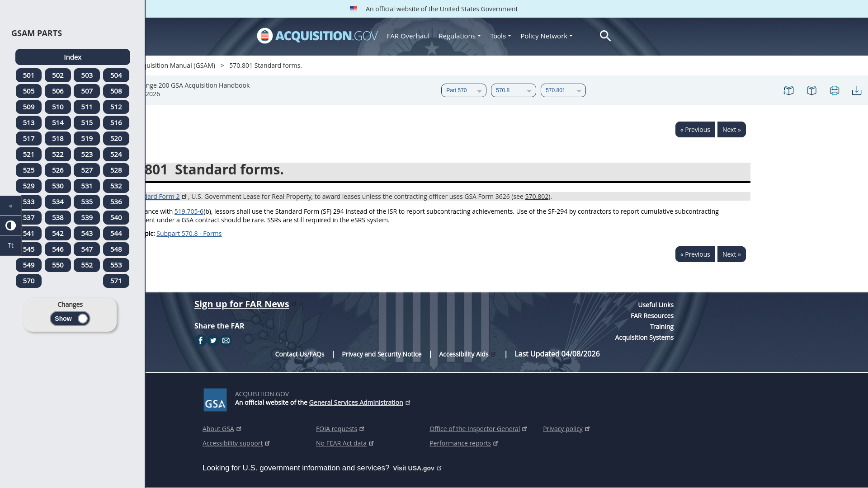Click the open book reader icon
The width and height of the screenshot is (868, 488).
click(811, 90)
